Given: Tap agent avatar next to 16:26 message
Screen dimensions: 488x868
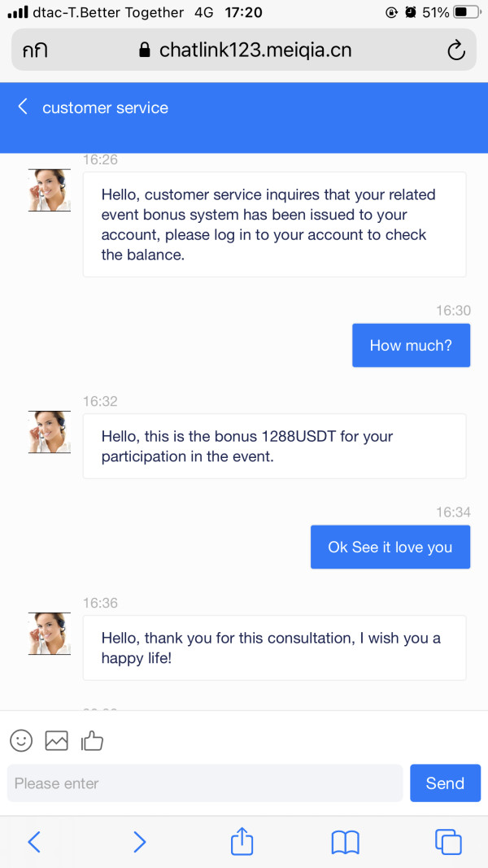Looking at the screenshot, I should (50, 190).
